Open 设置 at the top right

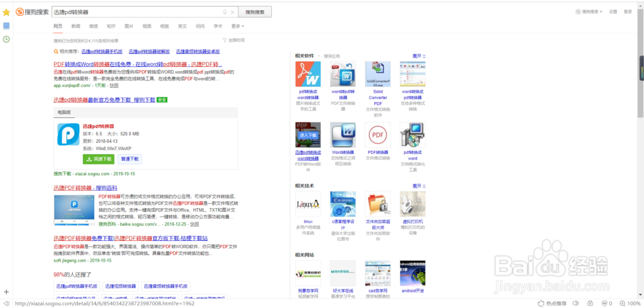coord(613,12)
